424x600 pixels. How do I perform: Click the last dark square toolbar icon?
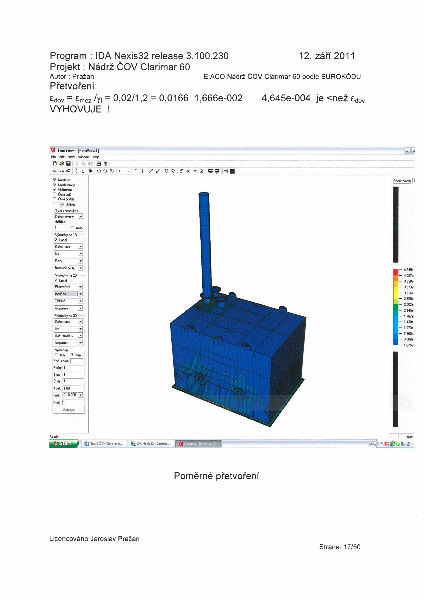pyautogui.click(x=232, y=171)
